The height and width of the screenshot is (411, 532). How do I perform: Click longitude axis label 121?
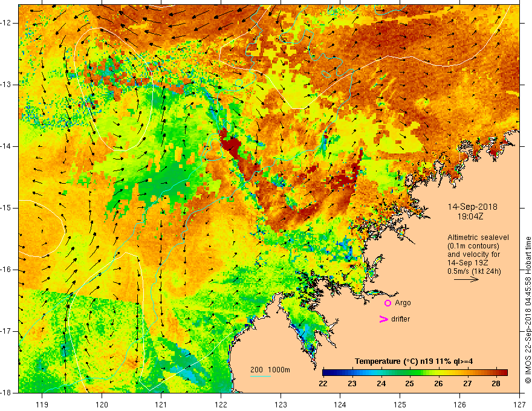pyautogui.click(x=161, y=404)
